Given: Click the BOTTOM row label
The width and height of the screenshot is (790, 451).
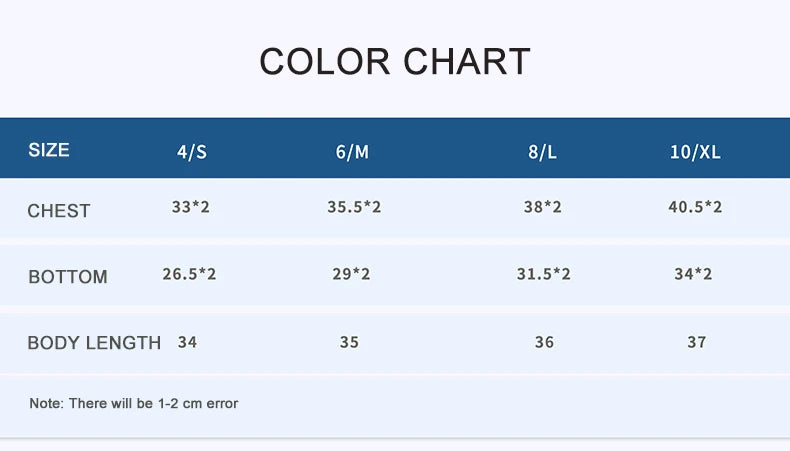Looking at the screenshot, I should [x=68, y=277].
